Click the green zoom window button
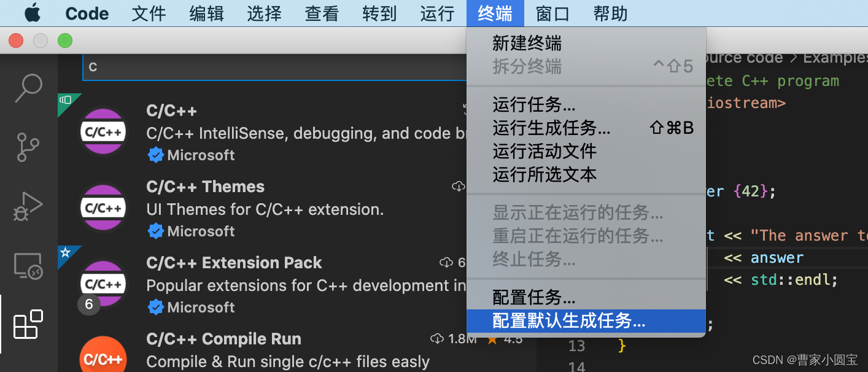Viewport: 868px width, 372px height. (x=64, y=41)
